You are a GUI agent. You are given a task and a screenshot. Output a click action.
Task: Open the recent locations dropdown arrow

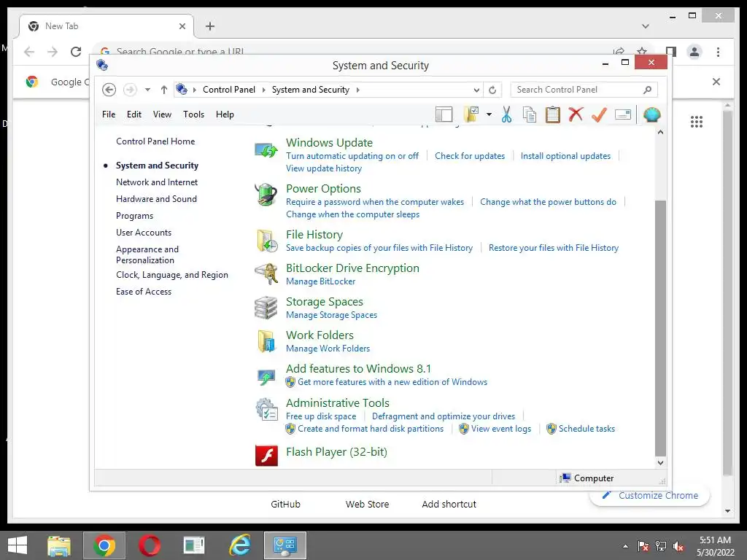[147, 90]
